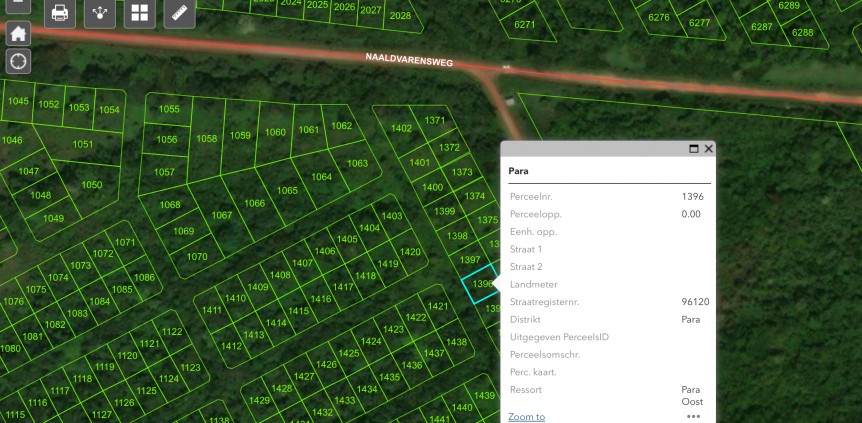Click parcel 6271 north of the road

tap(524, 23)
